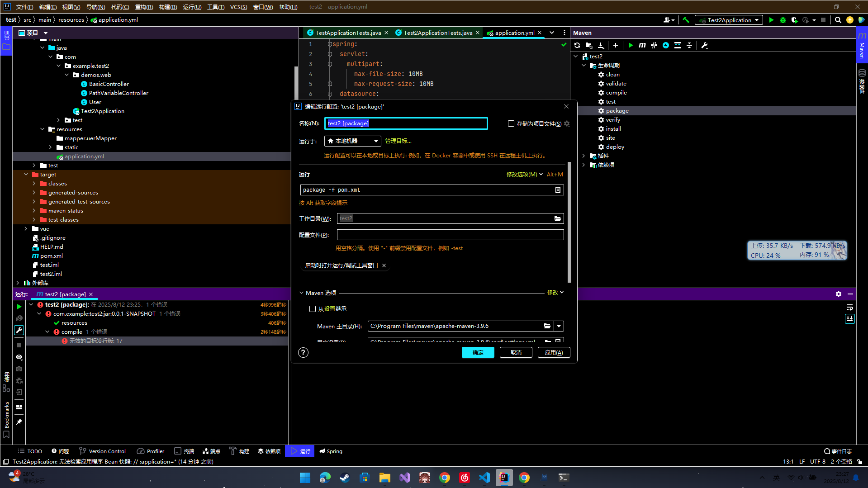Click the configuration Name input field
The image size is (868, 488).
tap(406, 123)
